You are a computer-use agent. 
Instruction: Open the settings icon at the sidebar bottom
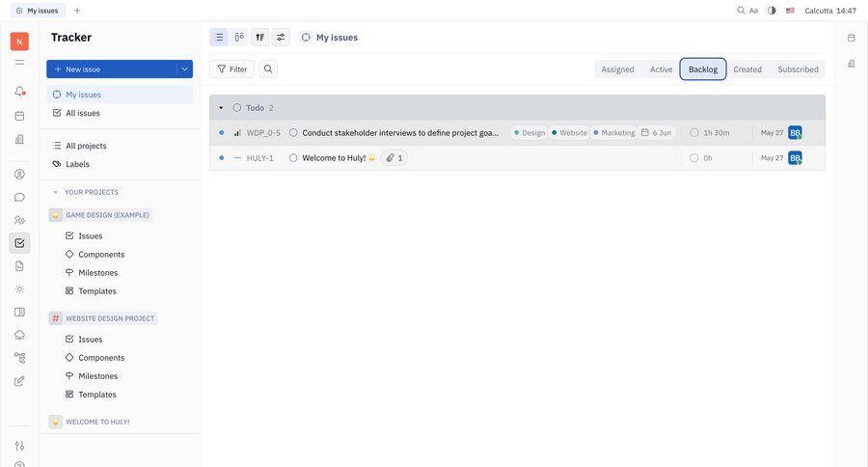[x=19, y=446]
